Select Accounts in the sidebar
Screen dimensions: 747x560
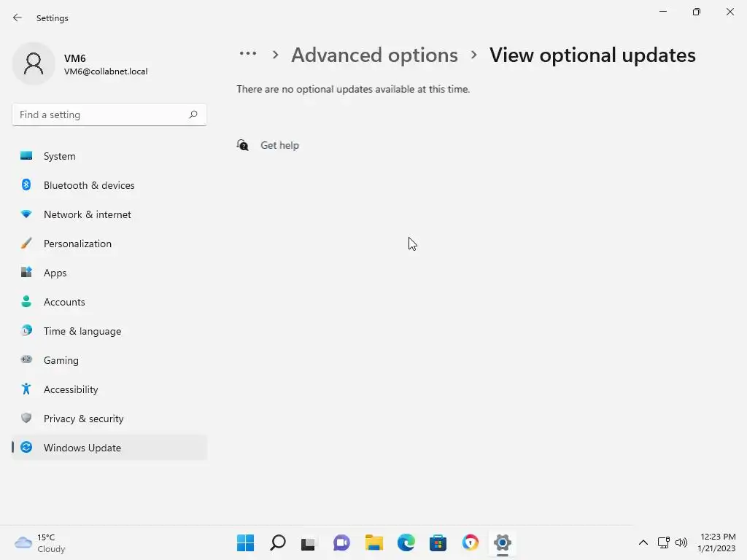(109, 302)
